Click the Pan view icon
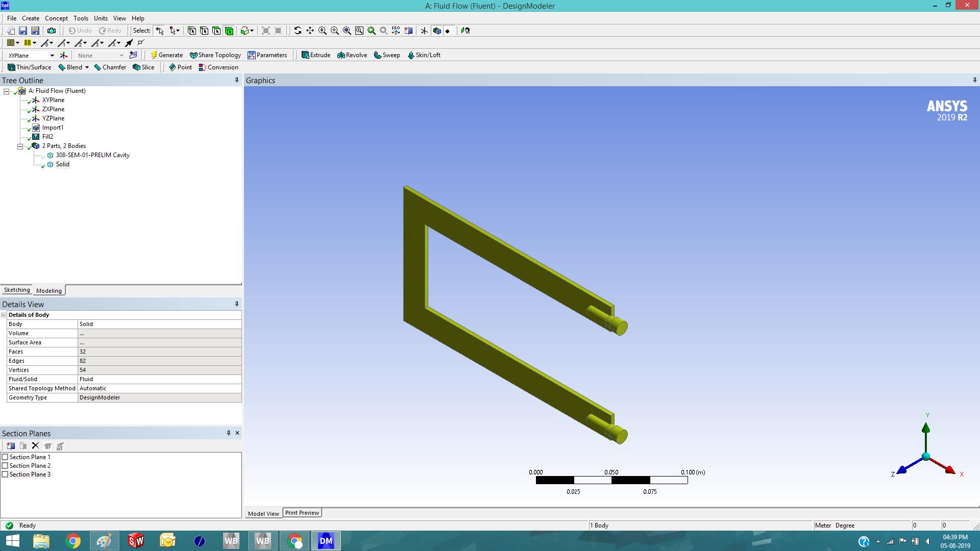The width and height of the screenshot is (980, 551). pos(310,31)
